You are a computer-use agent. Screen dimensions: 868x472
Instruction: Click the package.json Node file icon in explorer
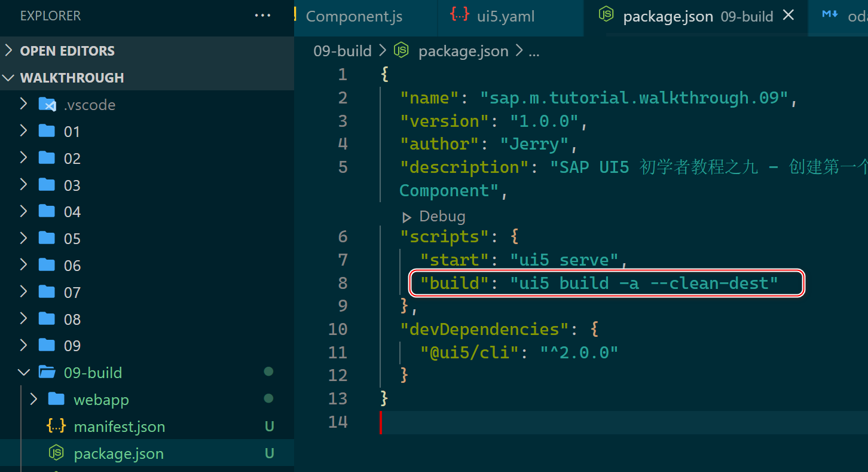[x=56, y=453]
